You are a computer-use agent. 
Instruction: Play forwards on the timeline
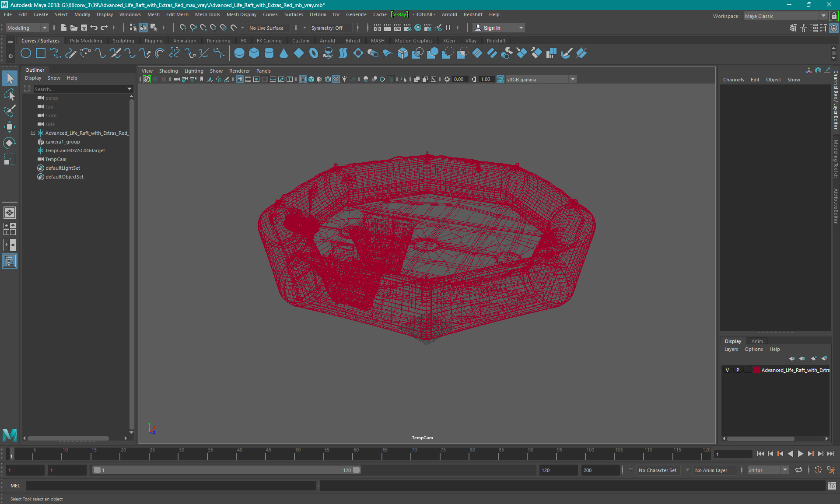pos(800,454)
